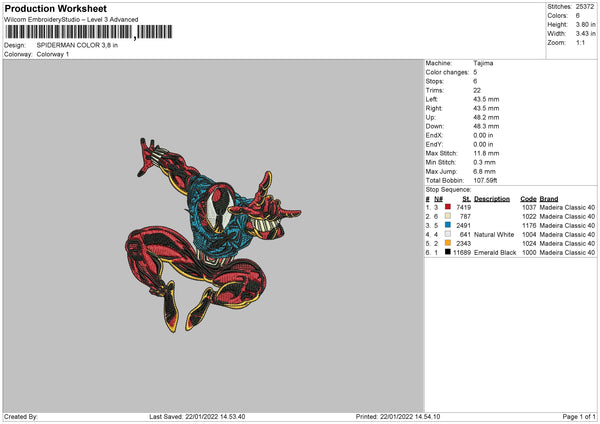
Task: Click the Zoom value '1:1'
Action: 580,43
